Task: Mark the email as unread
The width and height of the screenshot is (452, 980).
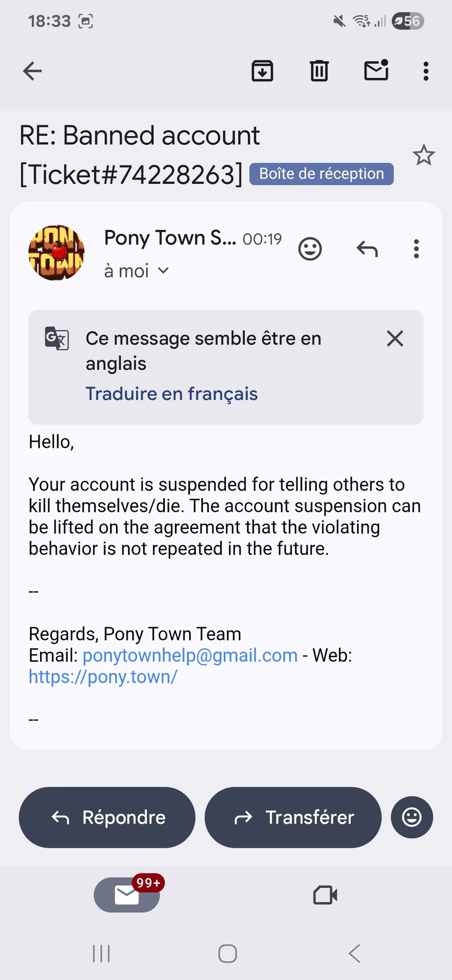Action: pos(376,70)
